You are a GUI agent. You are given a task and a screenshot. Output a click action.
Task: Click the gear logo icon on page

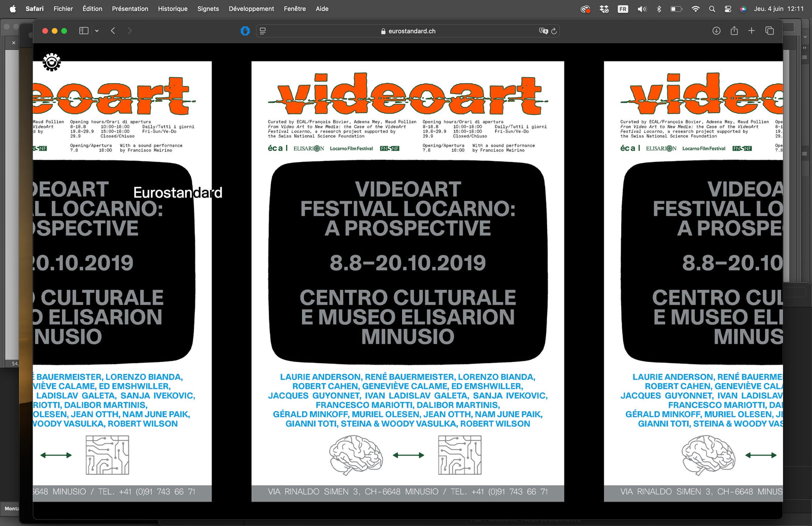click(x=52, y=62)
